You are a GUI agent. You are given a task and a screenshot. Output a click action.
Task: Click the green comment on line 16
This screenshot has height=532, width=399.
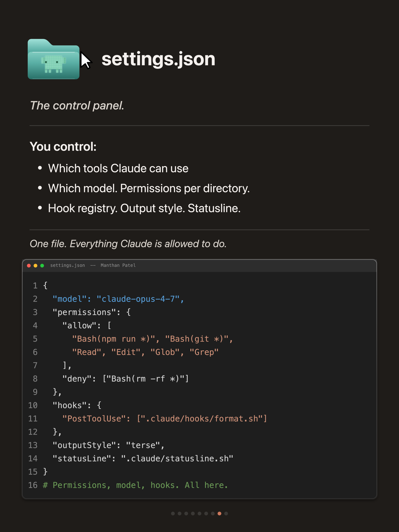(135, 485)
